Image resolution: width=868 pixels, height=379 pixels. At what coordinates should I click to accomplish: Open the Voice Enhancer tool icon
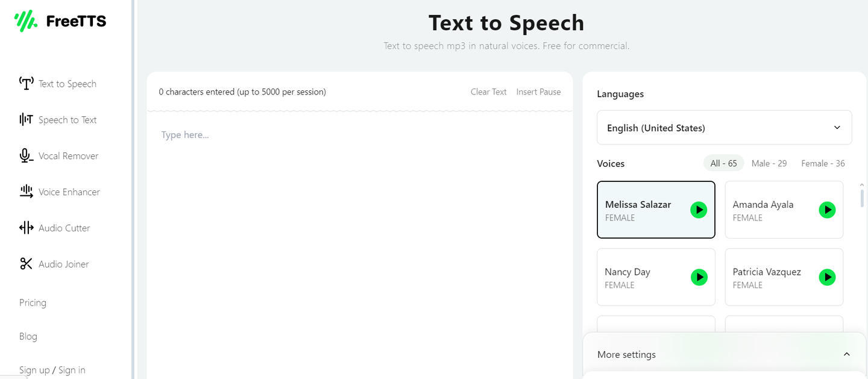click(x=26, y=192)
